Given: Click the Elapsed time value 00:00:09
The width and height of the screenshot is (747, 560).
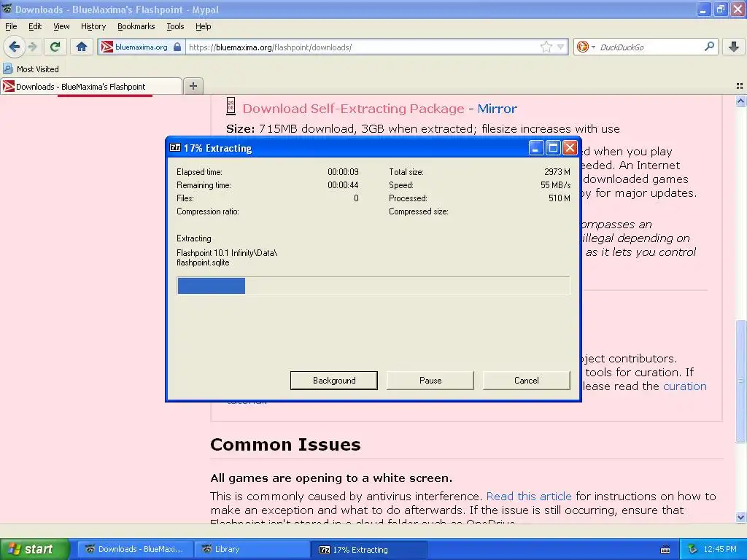Looking at the screenshot, I should 343,172.
